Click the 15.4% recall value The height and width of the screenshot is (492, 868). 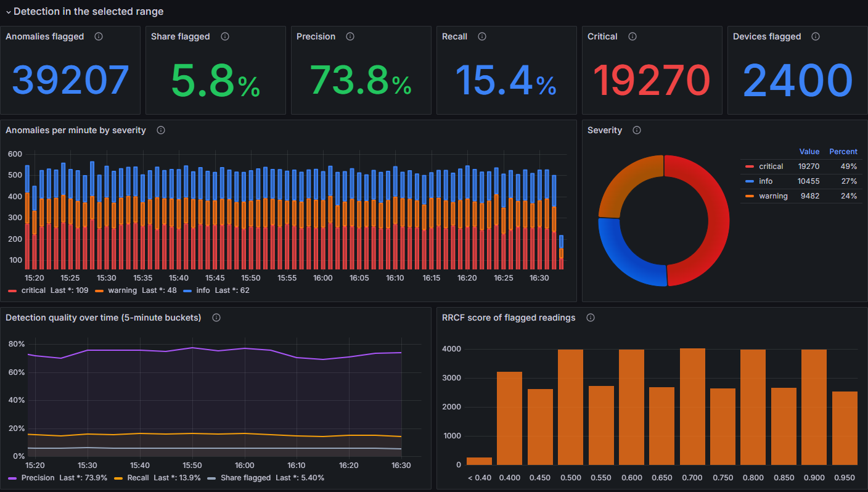[506, 81]
